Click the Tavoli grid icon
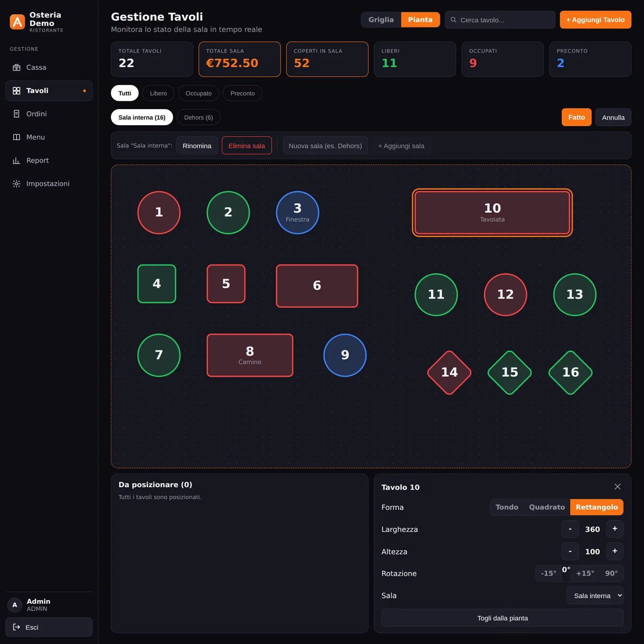644x644 pixels. [x=17, y=91]
